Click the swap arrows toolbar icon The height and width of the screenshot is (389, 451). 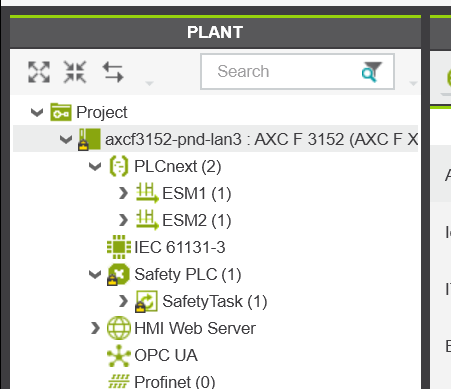113,72
